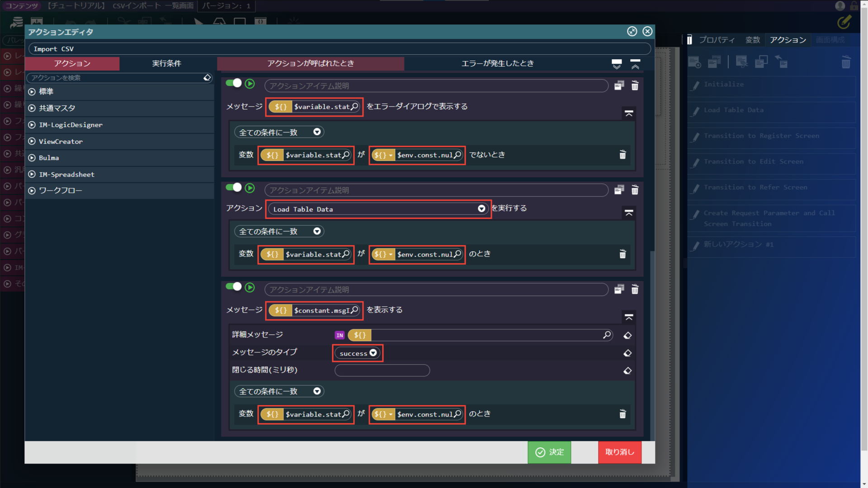Delete condition row under Load Table Data

click(x=623, y=254)
